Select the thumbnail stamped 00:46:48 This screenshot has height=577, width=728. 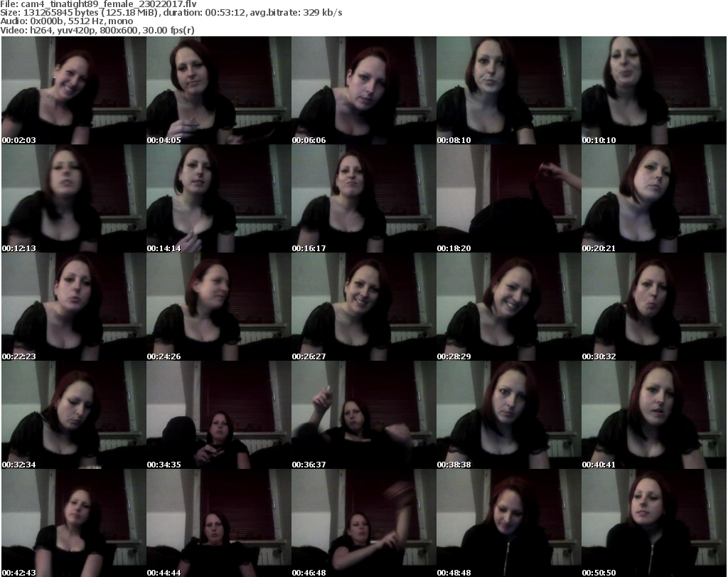click(x=363, y=523)
